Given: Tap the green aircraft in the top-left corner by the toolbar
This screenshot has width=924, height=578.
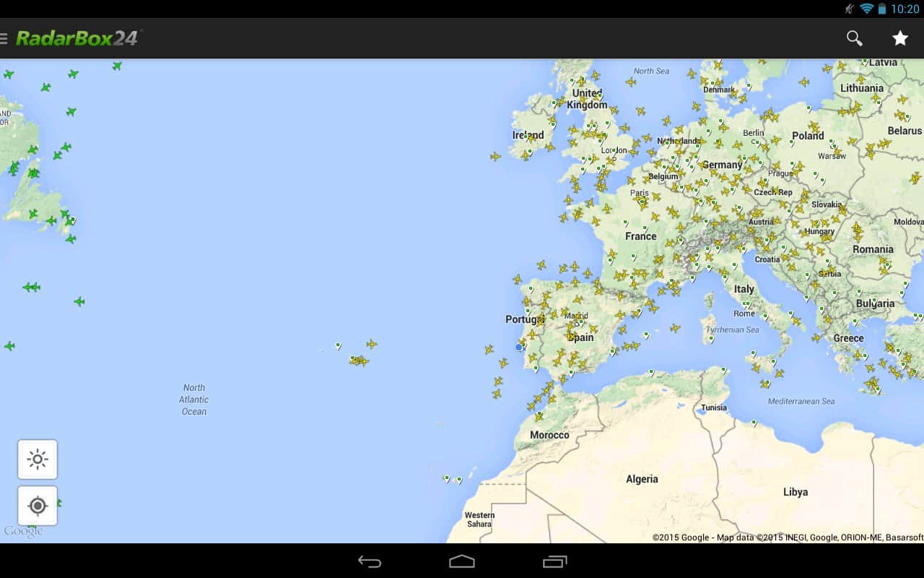Looking at the screenshot, I should click(9, 74).
